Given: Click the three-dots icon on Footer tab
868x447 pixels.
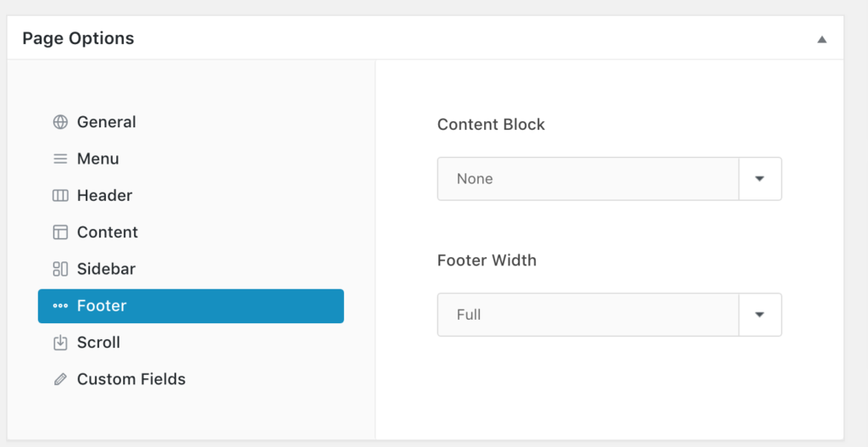Looking at the screenshot, I should [60, 305].
